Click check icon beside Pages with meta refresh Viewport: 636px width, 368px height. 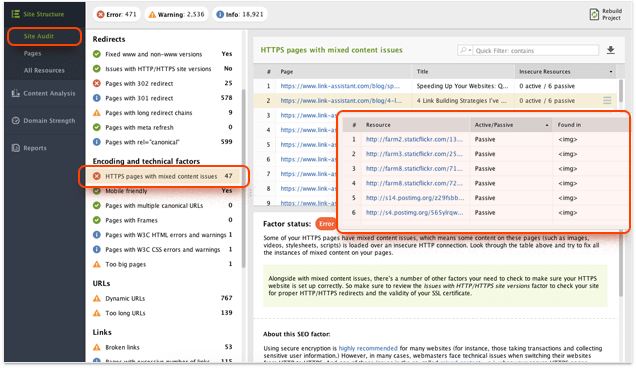coord(97,127)
